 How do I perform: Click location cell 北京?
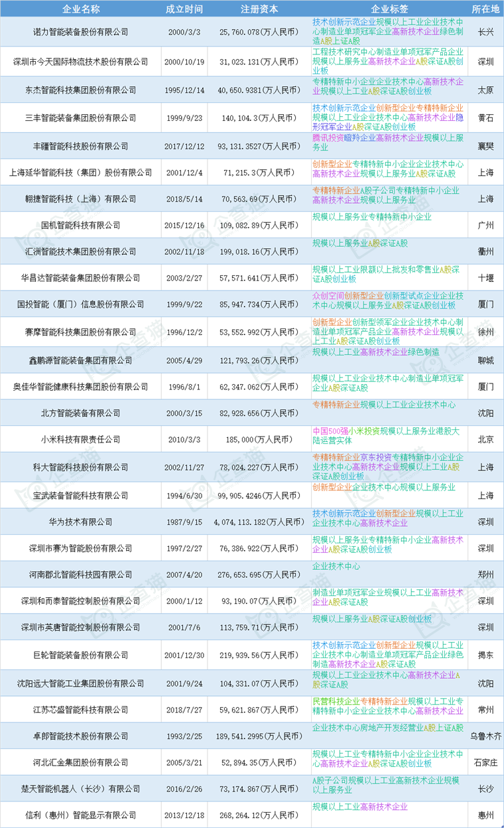tap(485, 439)
